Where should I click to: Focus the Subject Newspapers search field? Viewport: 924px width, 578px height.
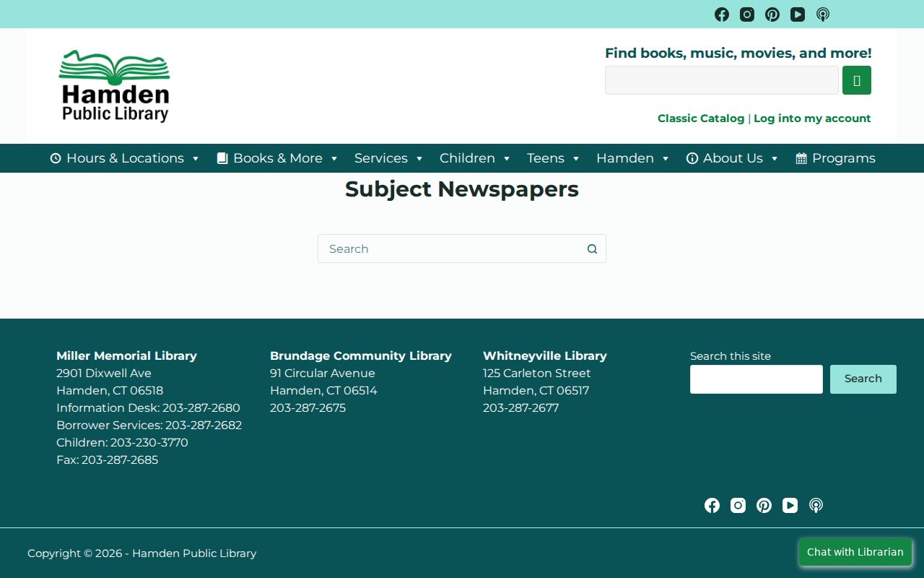coord(462,249)
